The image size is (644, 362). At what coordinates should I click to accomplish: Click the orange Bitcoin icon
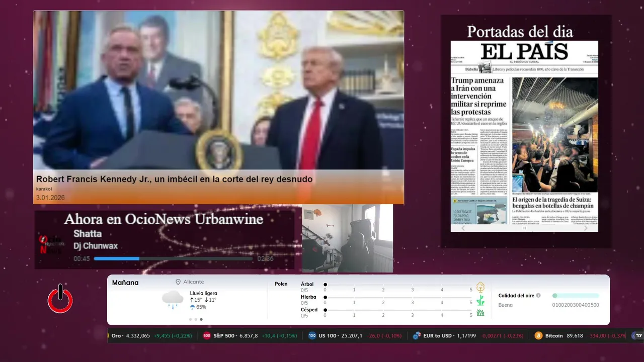click(x=538, y=336)
